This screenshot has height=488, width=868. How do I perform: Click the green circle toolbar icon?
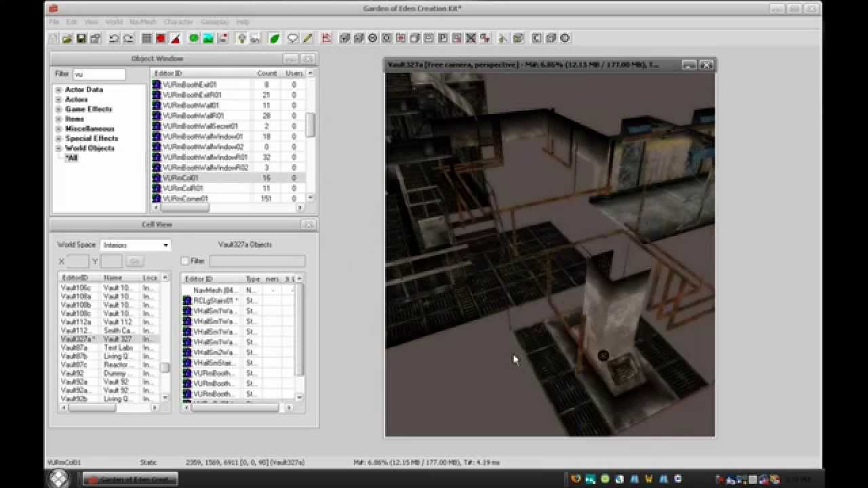click(x=194, y=39)
